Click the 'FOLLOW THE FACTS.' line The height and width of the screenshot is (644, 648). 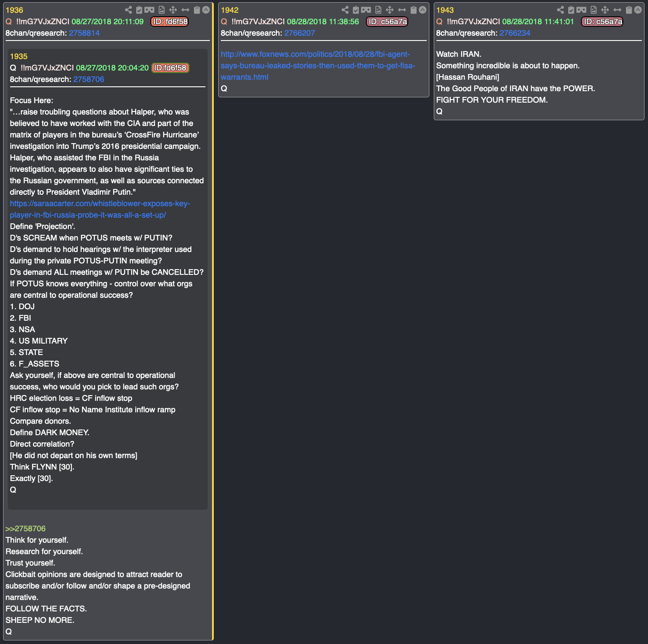click(46, 609)
